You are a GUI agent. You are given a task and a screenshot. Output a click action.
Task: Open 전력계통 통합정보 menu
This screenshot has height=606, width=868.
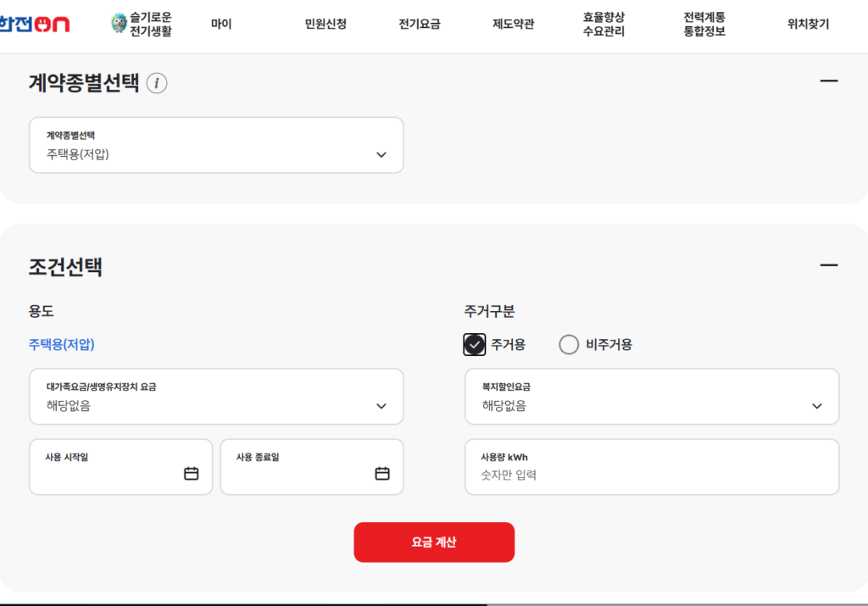[704, 24]
